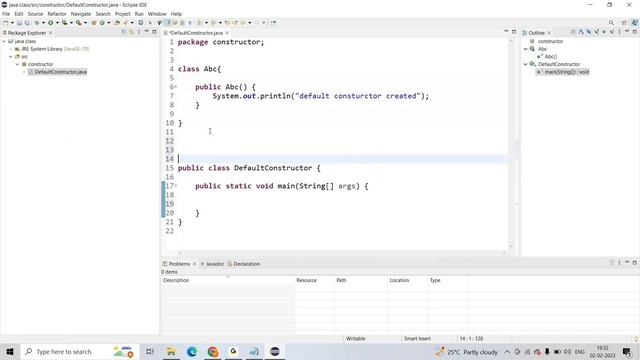Click the New file toolbar icon

(x=6, y=23)
